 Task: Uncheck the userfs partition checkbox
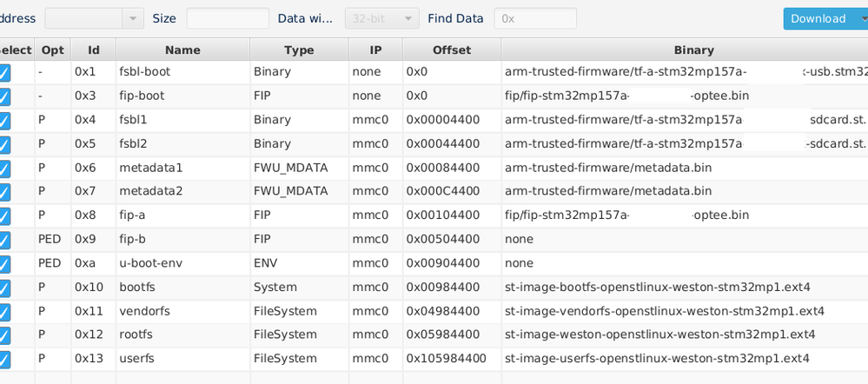point(4,359)
